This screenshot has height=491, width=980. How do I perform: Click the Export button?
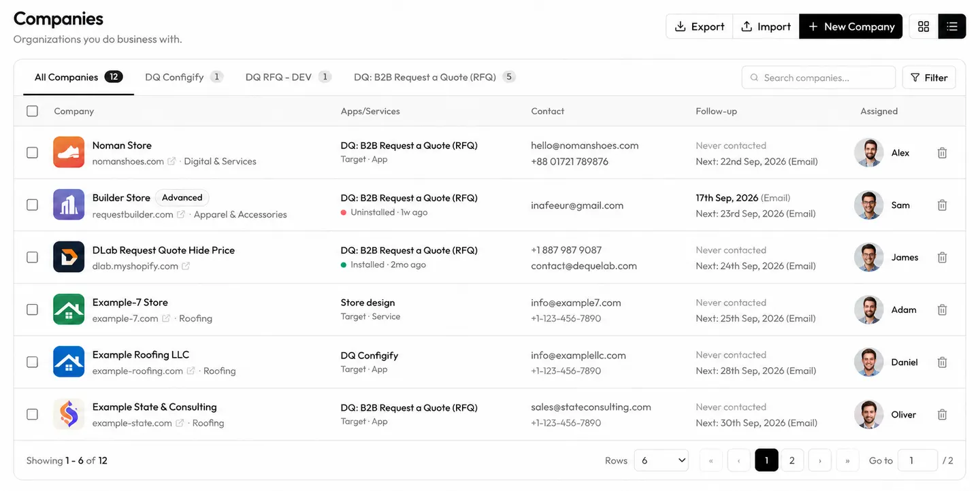pyautogui.click(x=700, y=27)
